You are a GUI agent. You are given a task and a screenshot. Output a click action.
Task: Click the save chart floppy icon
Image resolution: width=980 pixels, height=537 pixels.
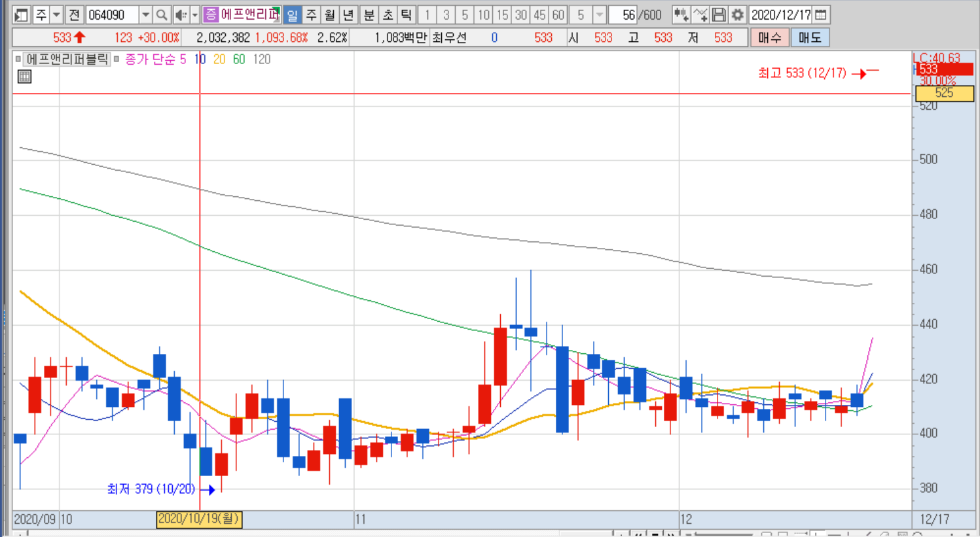(x=718, y=14)
